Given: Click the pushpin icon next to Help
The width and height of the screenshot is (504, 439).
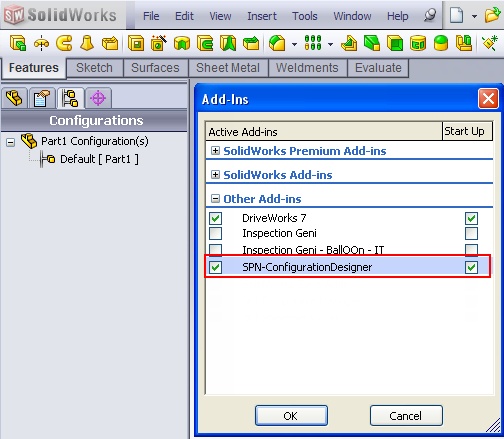Looking at the screenshot, I should coord(430,15).
